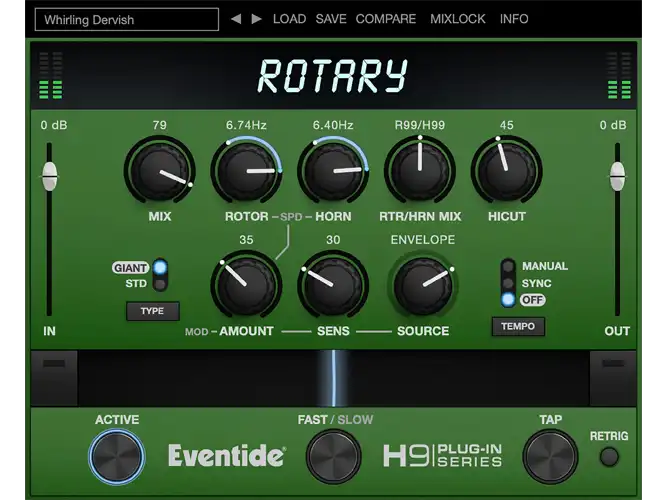Select the STD rotary type LED
Screen dimensions: 667x500
160,284
